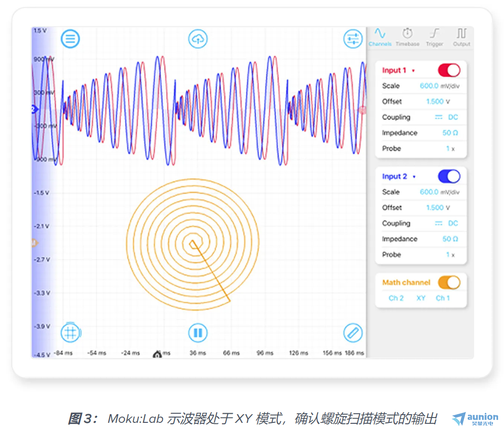The image size is (504, 431).
Task: Click the aunion logo
Action: [x=475, y=419]
